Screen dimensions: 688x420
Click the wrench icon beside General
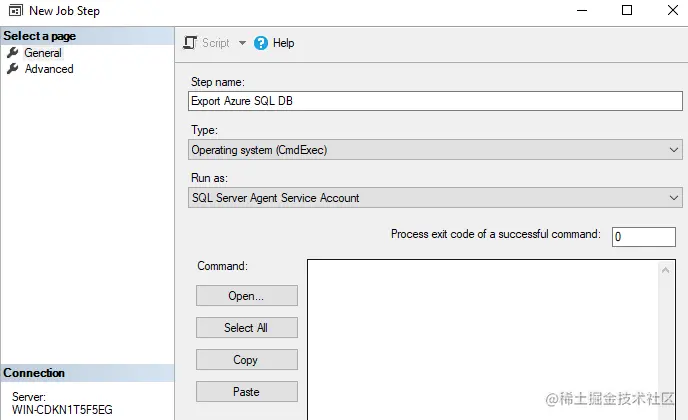pyautogui.click(x=13, y=53)
